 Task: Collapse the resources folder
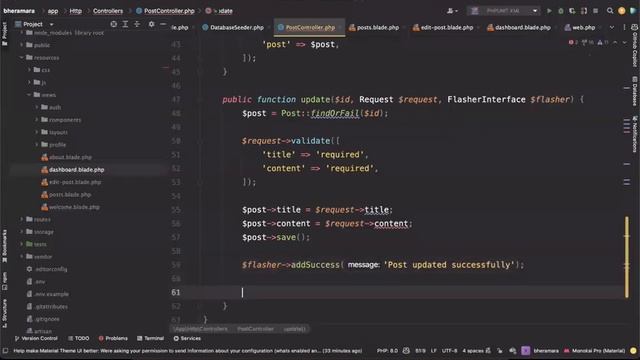[x=22, y=58]
